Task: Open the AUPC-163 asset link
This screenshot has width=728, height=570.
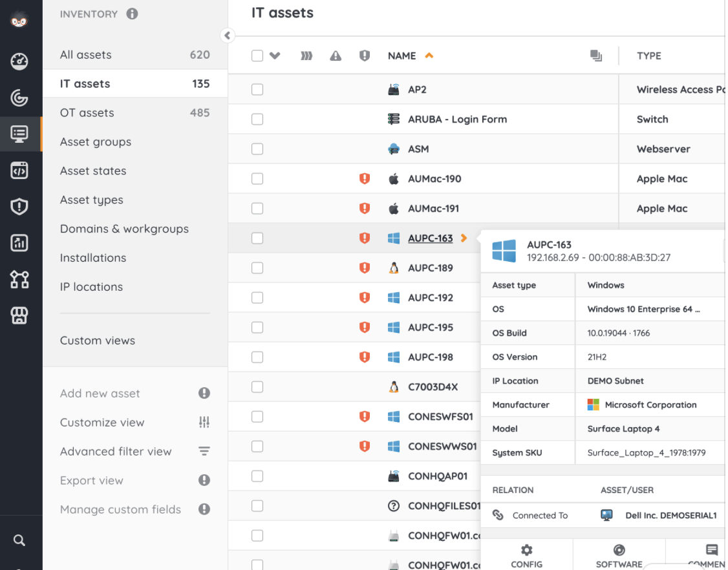Action: pyautogui.click(x=430, y=238)
